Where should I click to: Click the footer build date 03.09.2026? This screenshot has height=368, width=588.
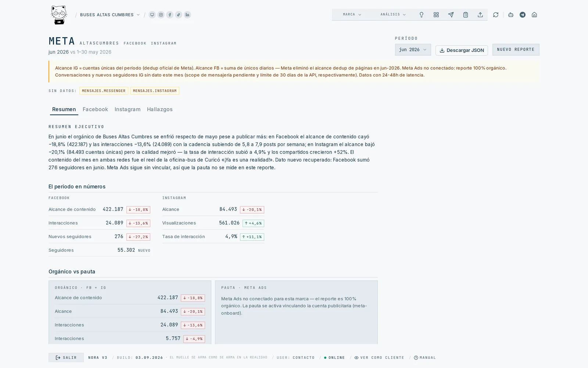click(149, 358)
